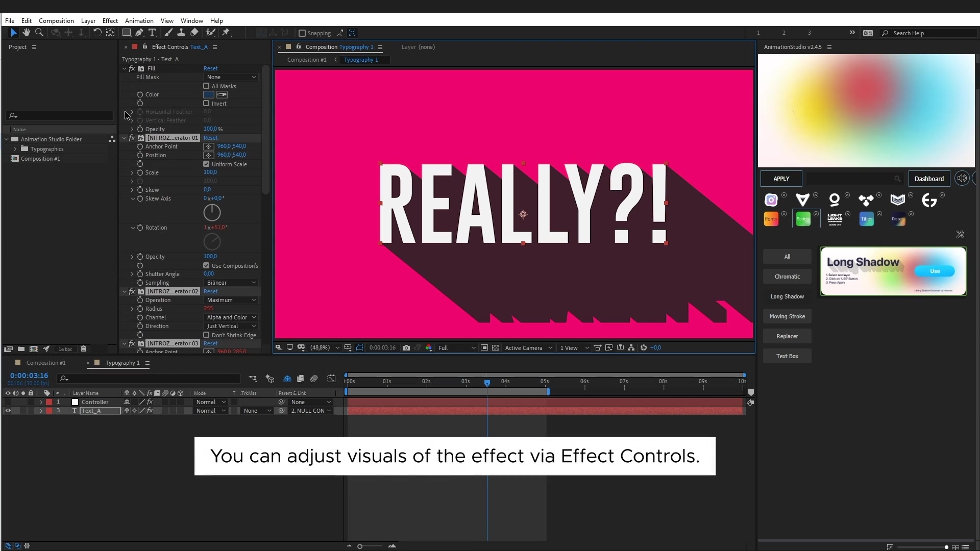This screenshot has height=551, width=980.
Task: Select the Chromatic category button
Action: tap(787, 277)
